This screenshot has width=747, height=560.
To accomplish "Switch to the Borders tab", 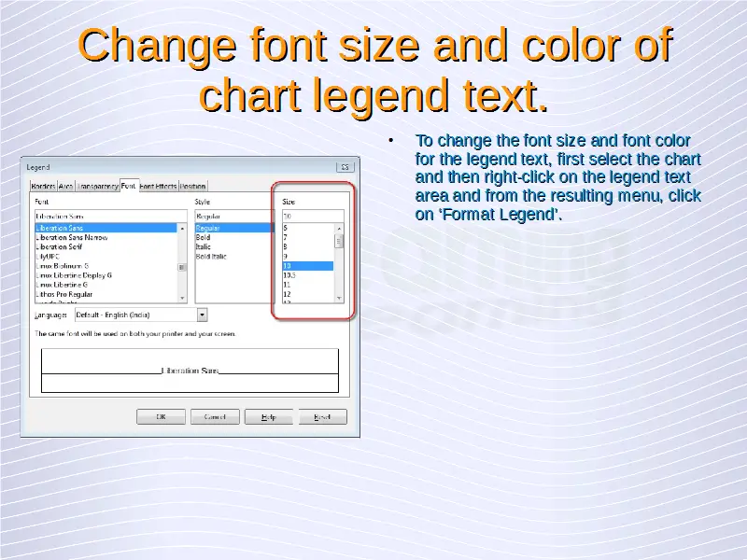I will (x=44, y=186).
